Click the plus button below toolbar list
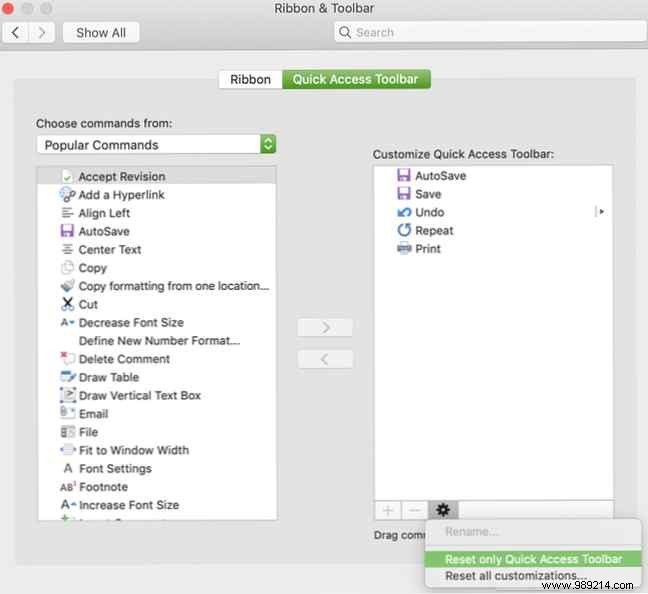 tap(388, 511)
